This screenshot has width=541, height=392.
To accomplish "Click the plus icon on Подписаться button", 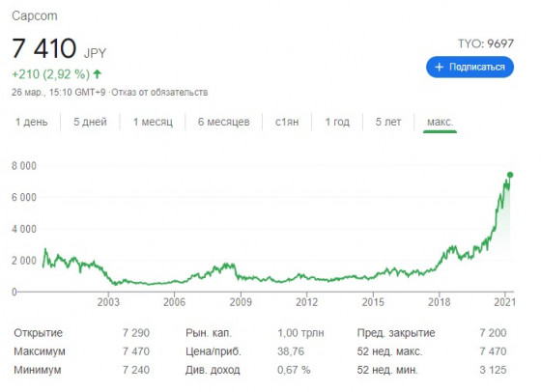I will point(439,67).
